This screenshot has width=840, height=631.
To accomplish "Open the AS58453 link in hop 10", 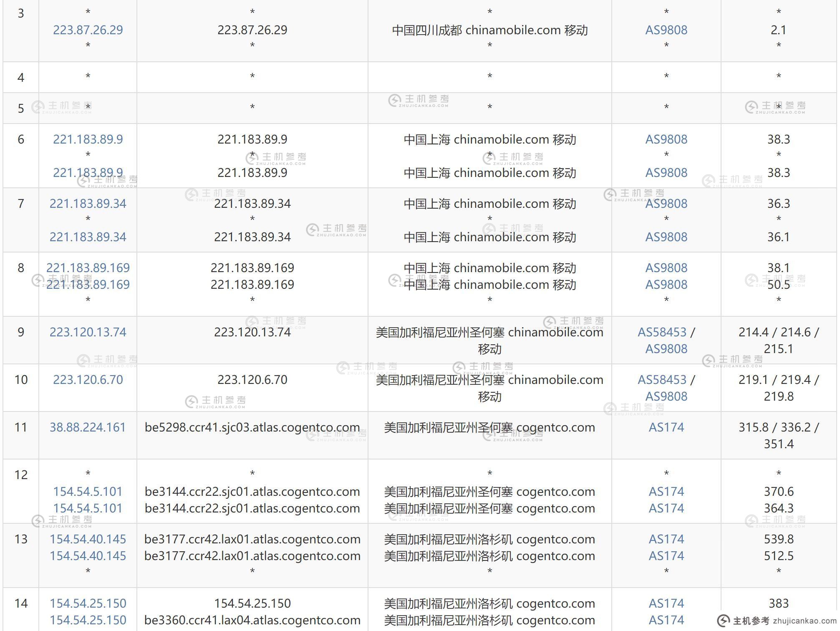I will click(662, 380).
